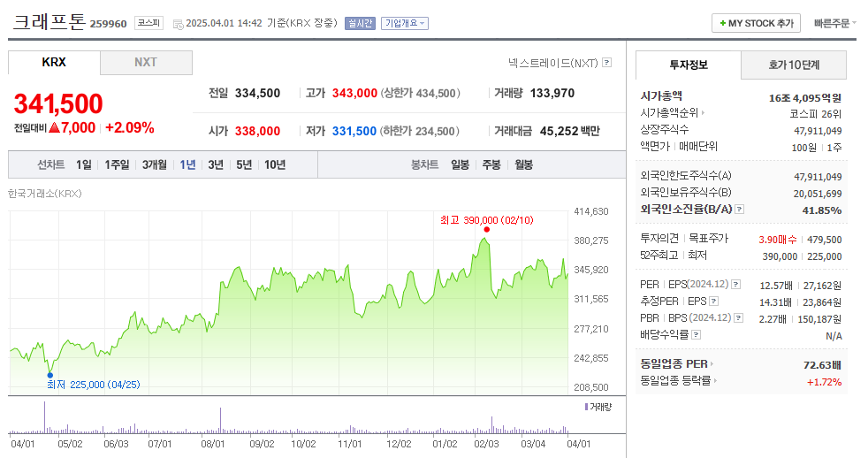868x458 pixels.
Task: Click the 02/03 date axis label
Action: pyautogui.click(x=486, y=444)
